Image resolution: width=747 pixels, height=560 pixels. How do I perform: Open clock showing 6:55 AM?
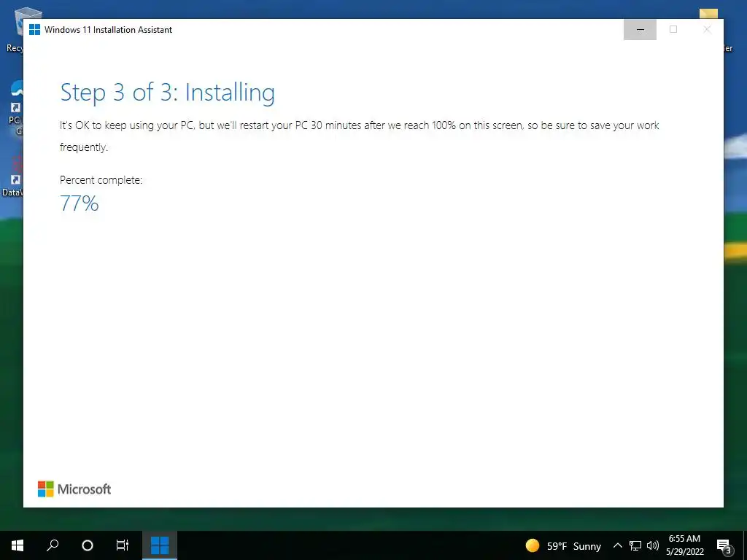pos(684,545)
